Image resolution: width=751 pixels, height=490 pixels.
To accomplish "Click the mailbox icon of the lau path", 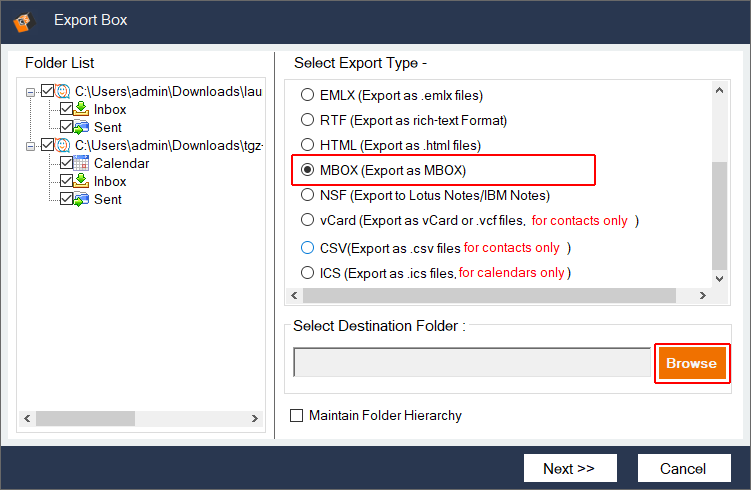I will 64,91.
